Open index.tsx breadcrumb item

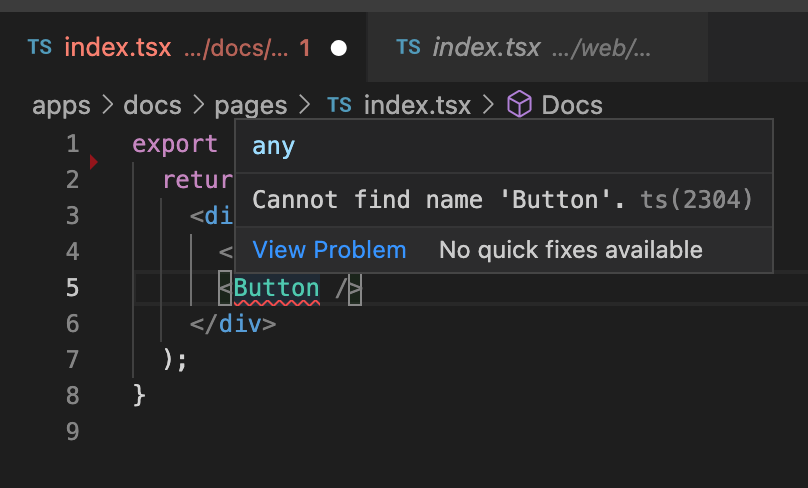coord(417,106)
